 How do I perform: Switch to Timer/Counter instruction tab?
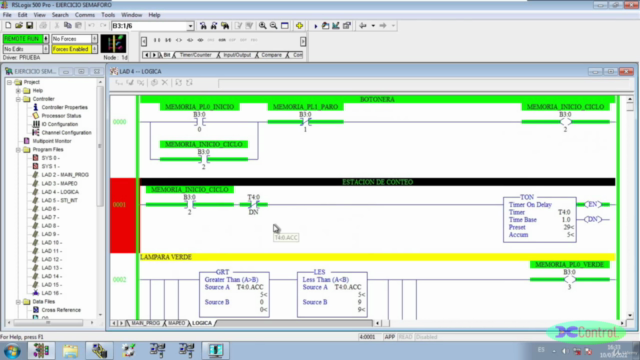[x=195, y=55]
